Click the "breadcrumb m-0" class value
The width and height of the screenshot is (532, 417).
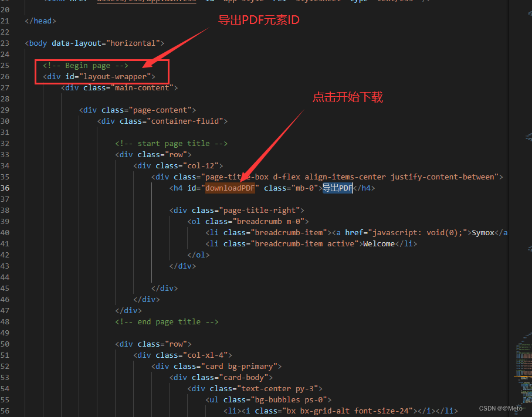(269, 222)
